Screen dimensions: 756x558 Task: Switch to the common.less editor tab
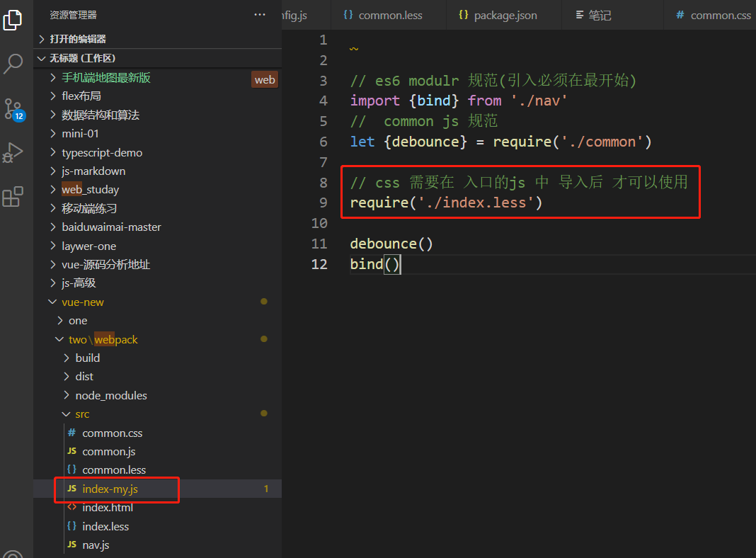(x=389, y=15)
